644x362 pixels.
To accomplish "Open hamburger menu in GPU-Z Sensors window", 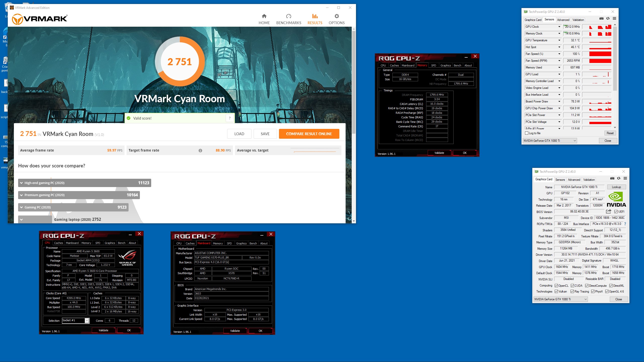I will click(x=614, y=19).
